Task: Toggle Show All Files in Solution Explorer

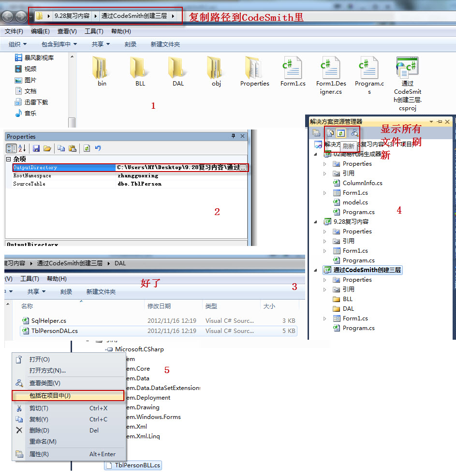Action: (x=330, y=133)
